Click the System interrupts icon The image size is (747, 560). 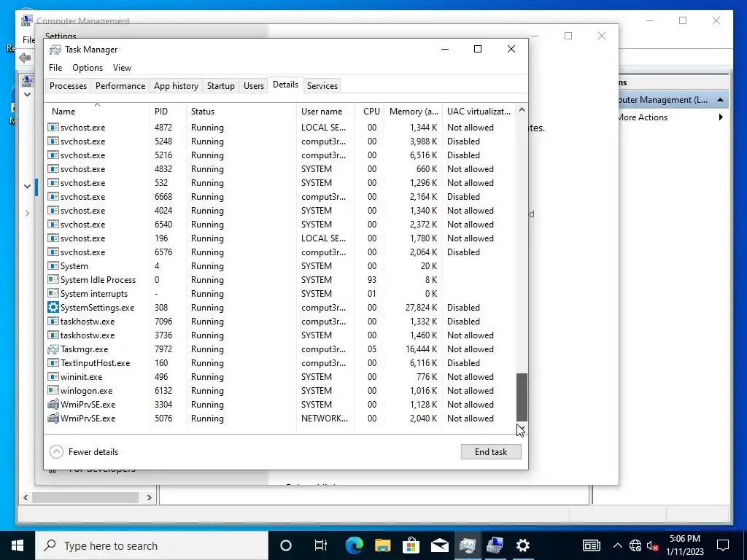pyautogui.click(x=53, y=294)
